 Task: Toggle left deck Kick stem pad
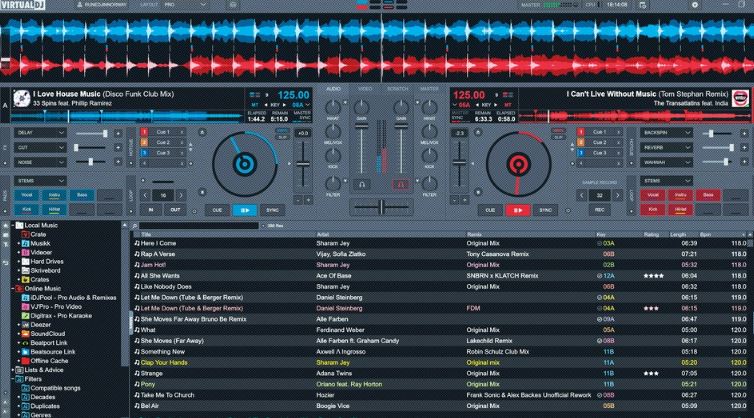pyautogui.click(x=26, y=210)
